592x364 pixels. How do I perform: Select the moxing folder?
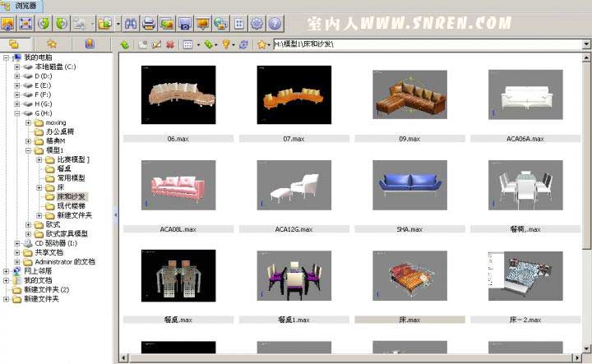pos(56,122)
